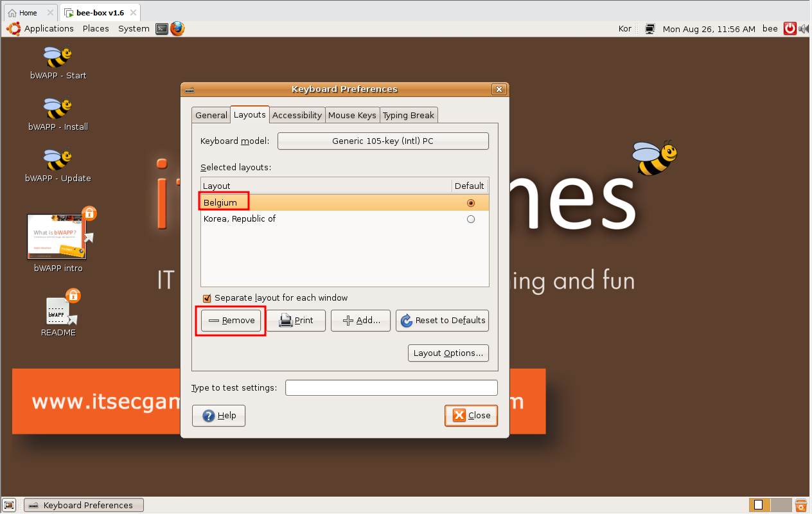The image size is (812, 514).
Task: Click the clock showing Mon Aug 26
Action: 709,29
